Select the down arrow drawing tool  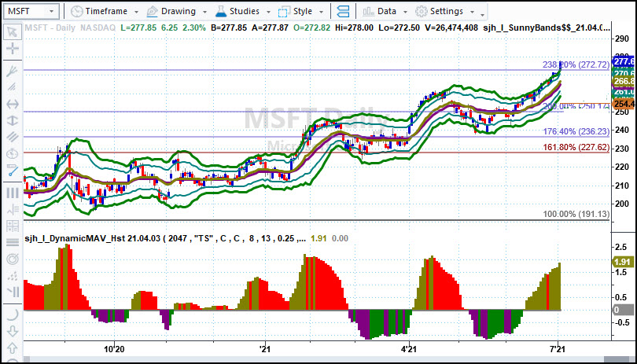coord(13,331)
